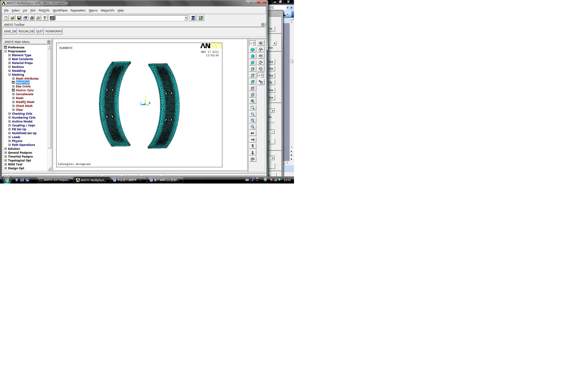Collapse the Meshing tree node
The height and width of the screenshot is (367, 588).
coord(9,75)
